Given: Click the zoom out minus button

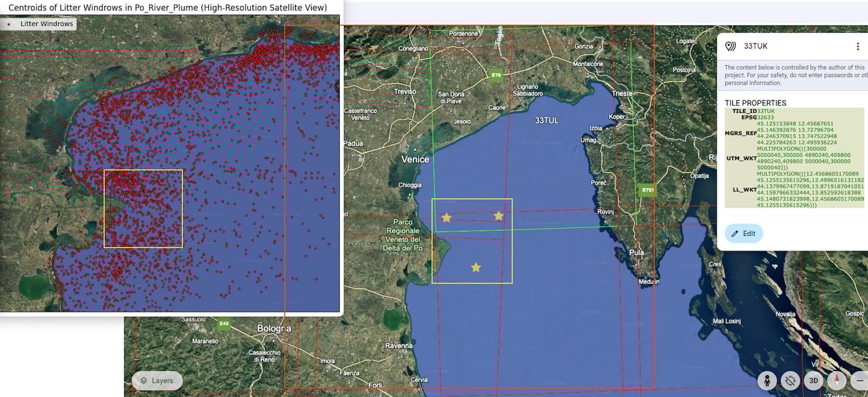Looking at the screenshot, I should coord(859,380).
